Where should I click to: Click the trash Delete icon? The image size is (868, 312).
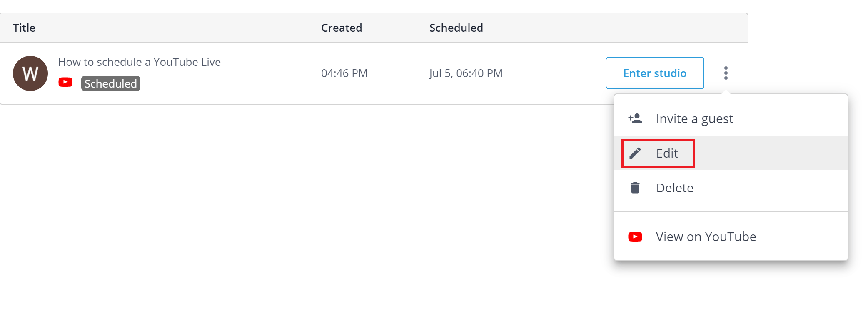pos(635,188)
